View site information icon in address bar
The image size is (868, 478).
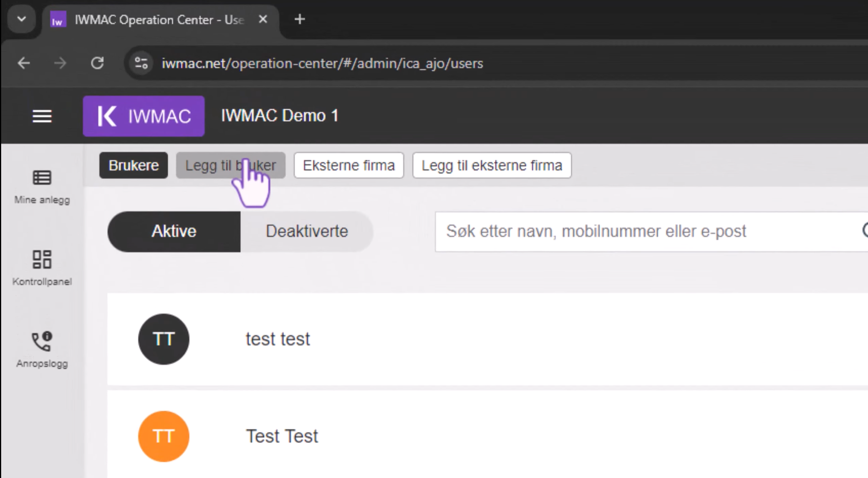[x=141, y=63]
